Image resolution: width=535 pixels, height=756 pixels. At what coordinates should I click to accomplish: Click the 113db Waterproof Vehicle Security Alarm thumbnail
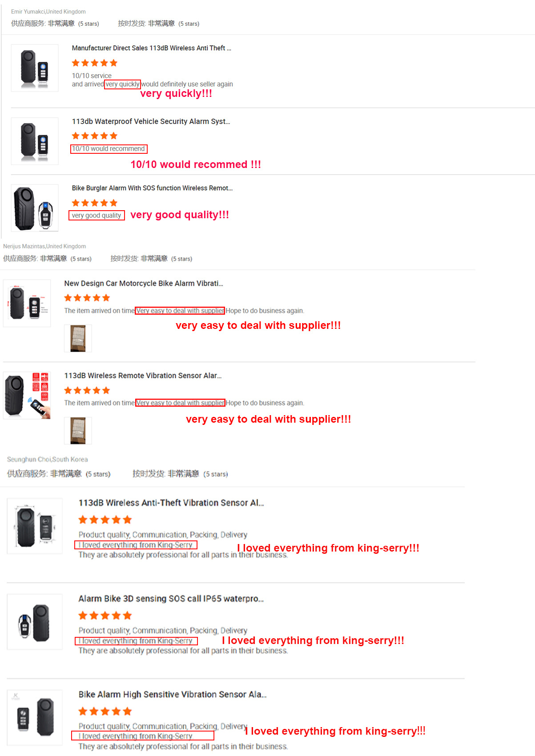[x=35, y=141]
